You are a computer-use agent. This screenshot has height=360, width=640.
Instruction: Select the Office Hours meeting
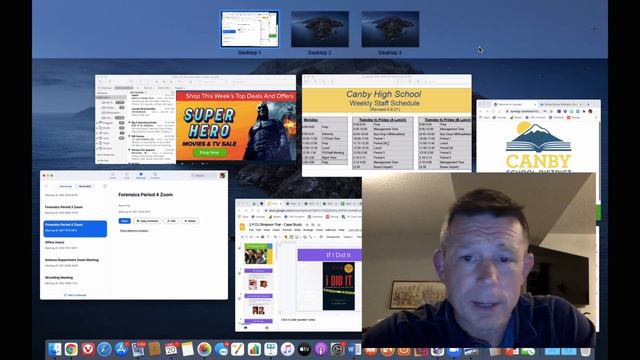coord(75,245)
